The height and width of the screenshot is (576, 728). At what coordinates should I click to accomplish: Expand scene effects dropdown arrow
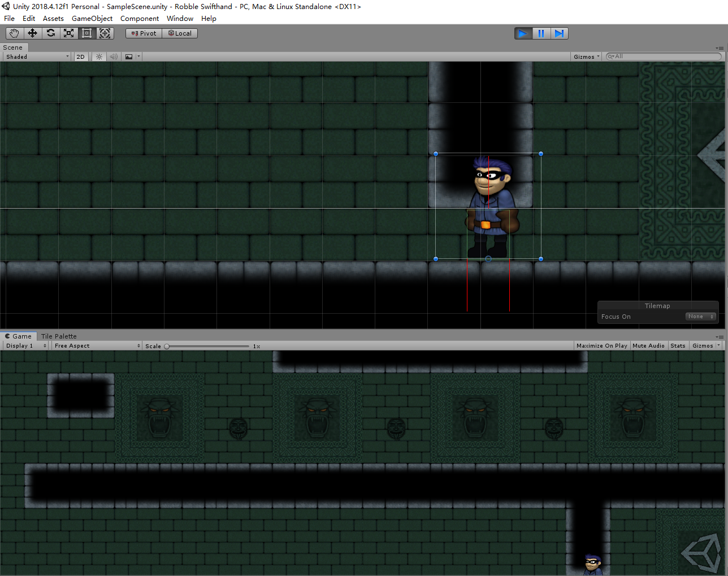(139, 57)
